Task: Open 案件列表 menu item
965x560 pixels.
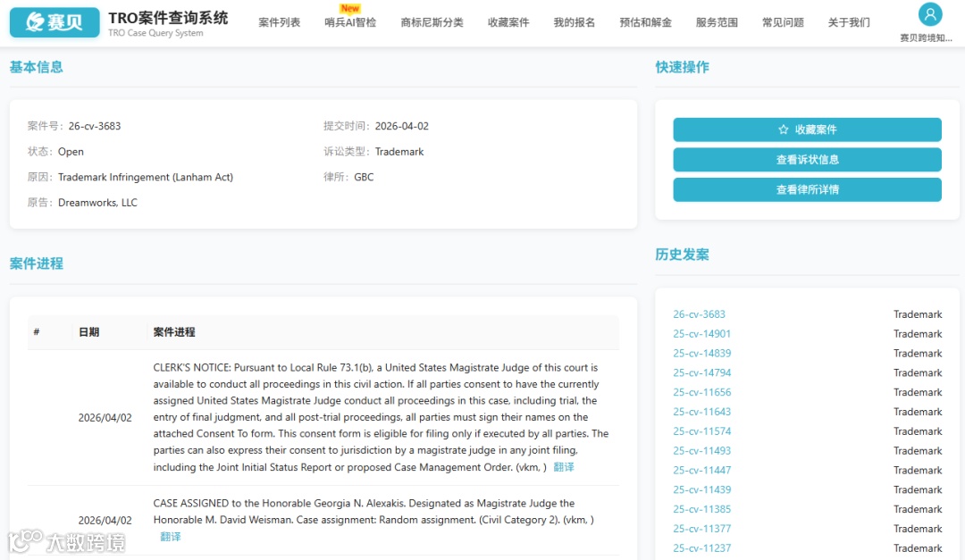Action: [x=280, y=22]
